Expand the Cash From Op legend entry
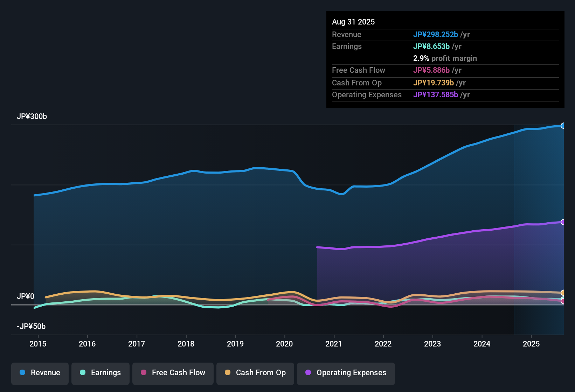This screenshot has height=392, width=575. (255, 373)
